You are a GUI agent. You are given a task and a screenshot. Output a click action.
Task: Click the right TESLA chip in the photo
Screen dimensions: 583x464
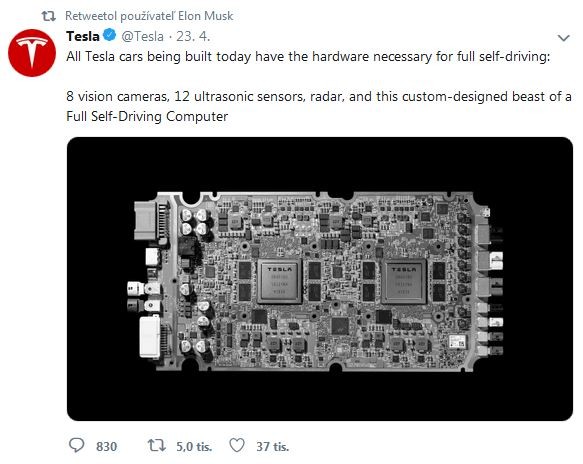pyautogui.click(x=404, y=281)
